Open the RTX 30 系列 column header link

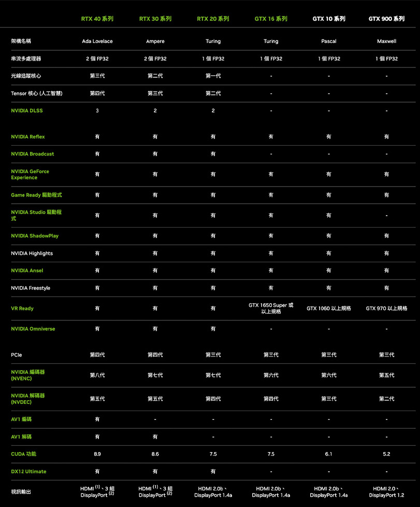coord(155,19)
